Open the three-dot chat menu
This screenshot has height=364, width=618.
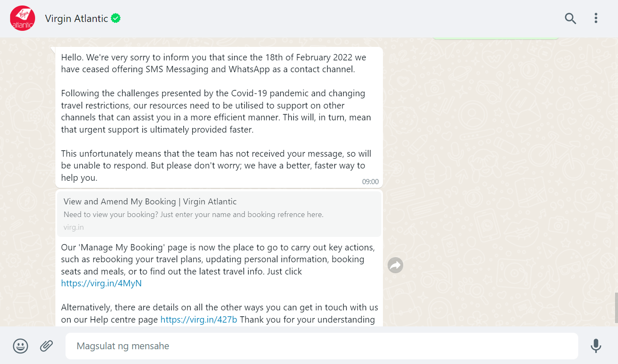[x=596, y=18]
